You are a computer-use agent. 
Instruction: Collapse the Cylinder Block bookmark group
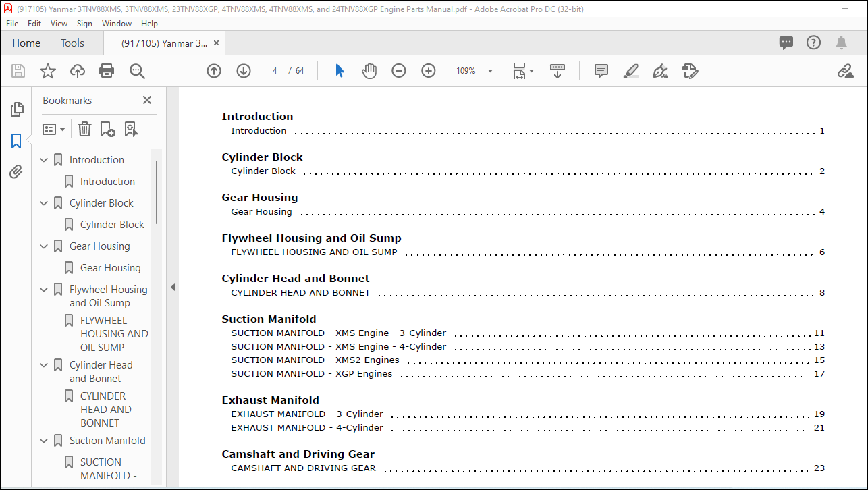pos(44,203)
